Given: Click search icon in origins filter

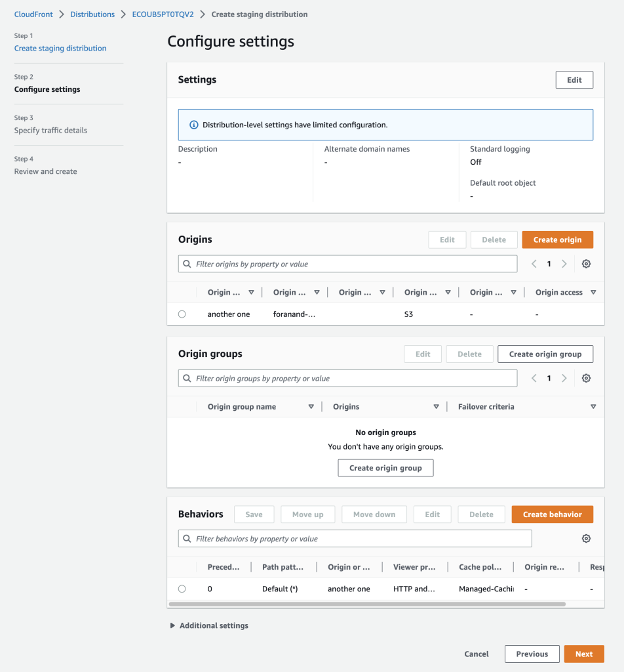Looking at the screenshot, I should click(187, 264).
